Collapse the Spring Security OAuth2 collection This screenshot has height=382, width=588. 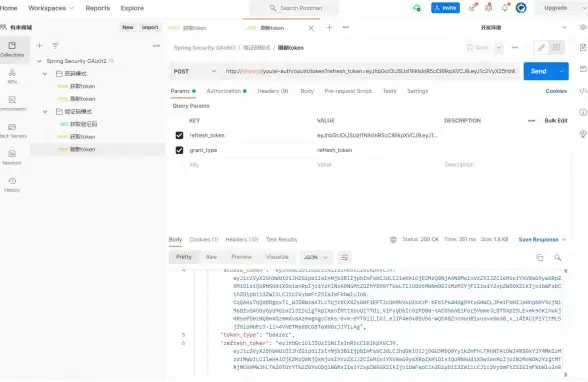point(39,61)
